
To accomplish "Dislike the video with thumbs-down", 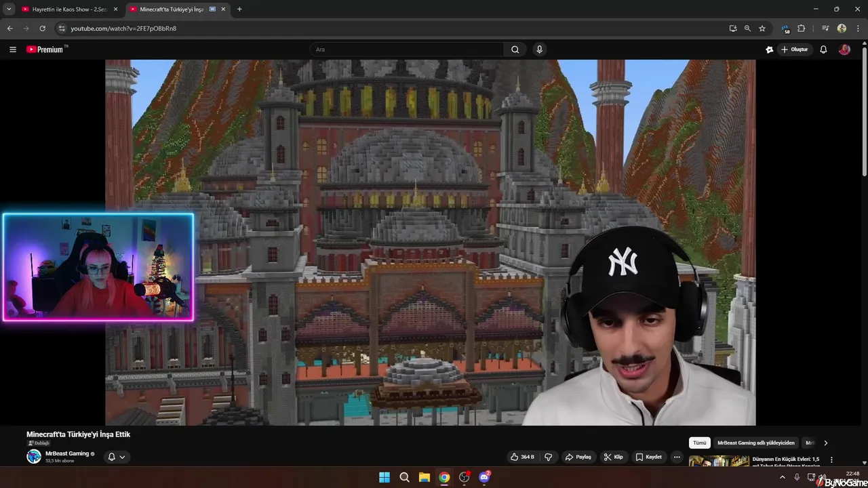I will coord(549,457).
